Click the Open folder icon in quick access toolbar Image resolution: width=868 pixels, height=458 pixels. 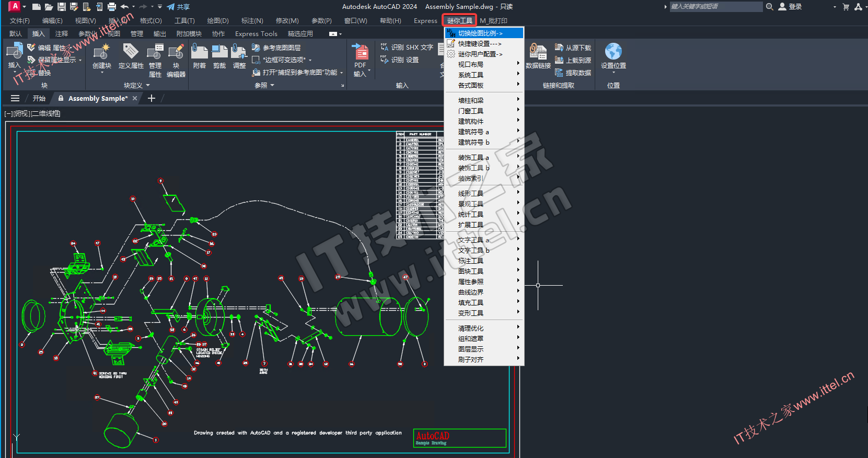[49, 7]
